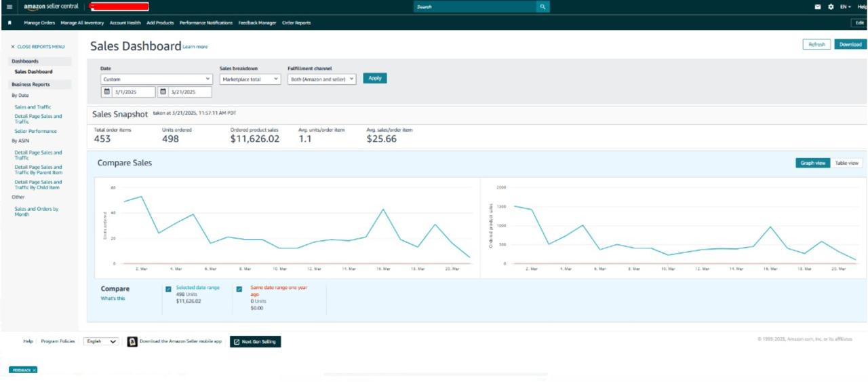Click the Business Reports section heading
868x382 pixels.
(x=31, y=85)
